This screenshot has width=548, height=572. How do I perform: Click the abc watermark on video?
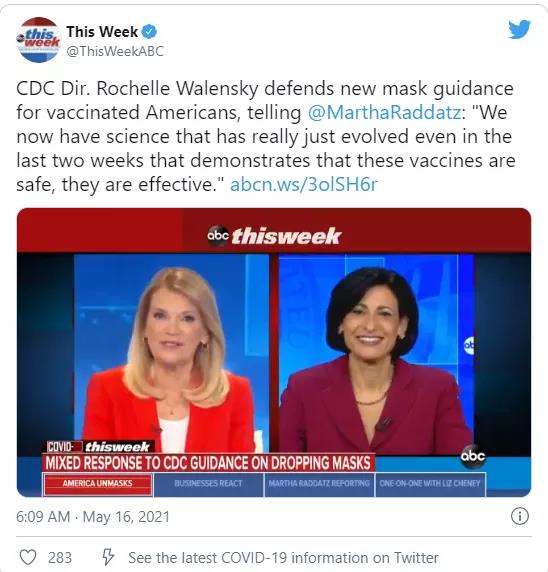pos(473,456)
